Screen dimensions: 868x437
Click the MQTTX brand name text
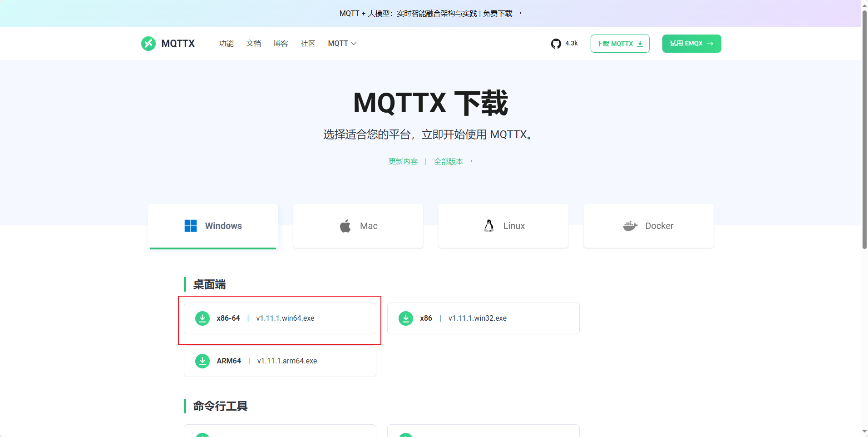pyautogui.click(x=178, y=44)
